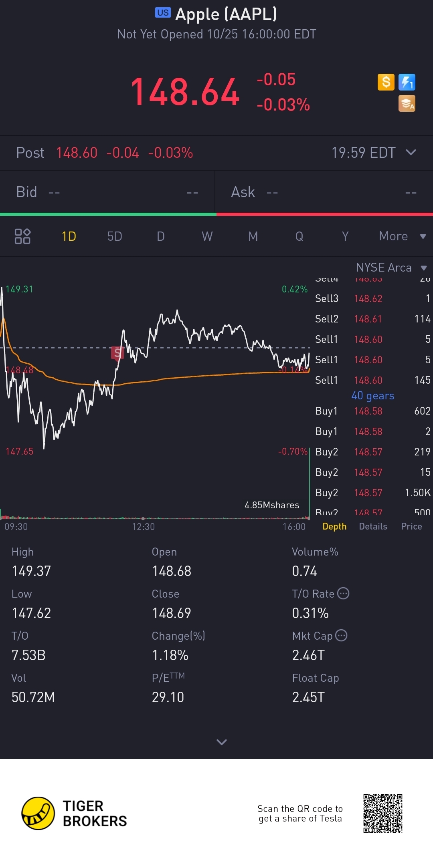The image size is (433, 868).
Task: Tap the Bid quote panel
Action: click(107, 192)
